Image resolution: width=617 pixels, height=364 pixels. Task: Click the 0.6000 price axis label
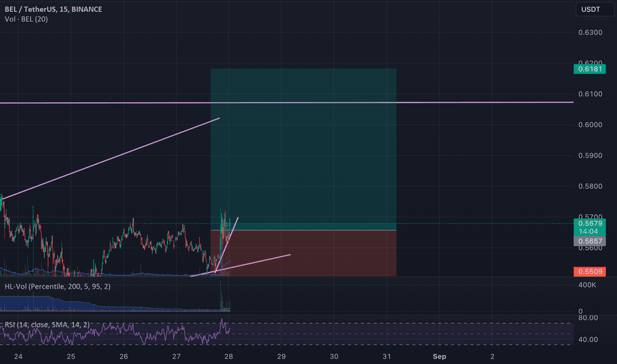(x=590, y=124)
